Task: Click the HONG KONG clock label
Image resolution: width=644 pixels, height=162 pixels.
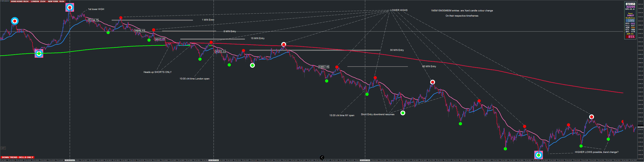Action: 20,1
